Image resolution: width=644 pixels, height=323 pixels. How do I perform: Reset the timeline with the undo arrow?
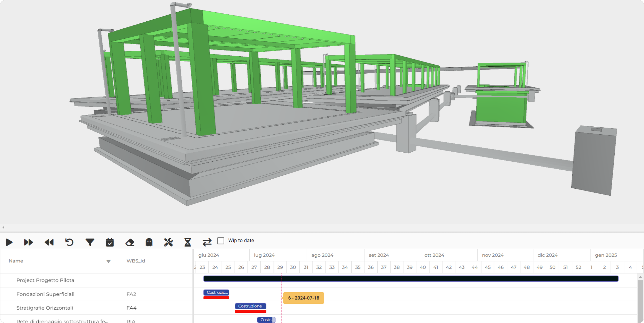tap(69, 242)
